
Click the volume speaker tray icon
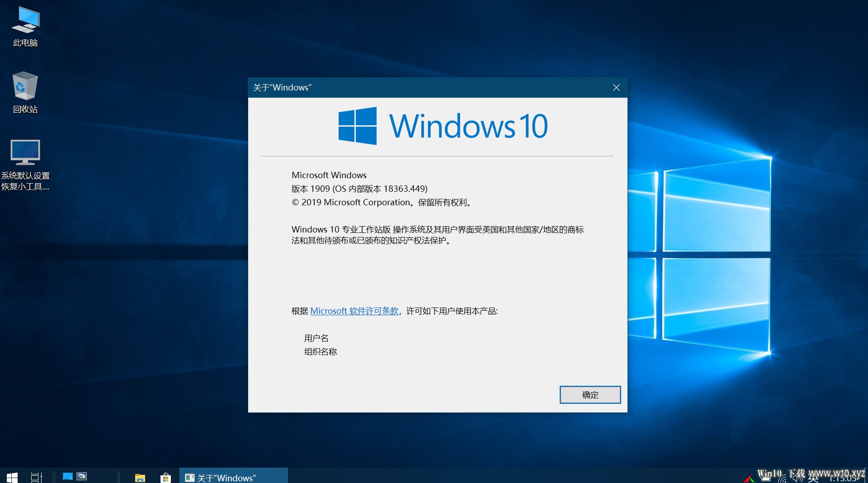(x=797, y=479)
